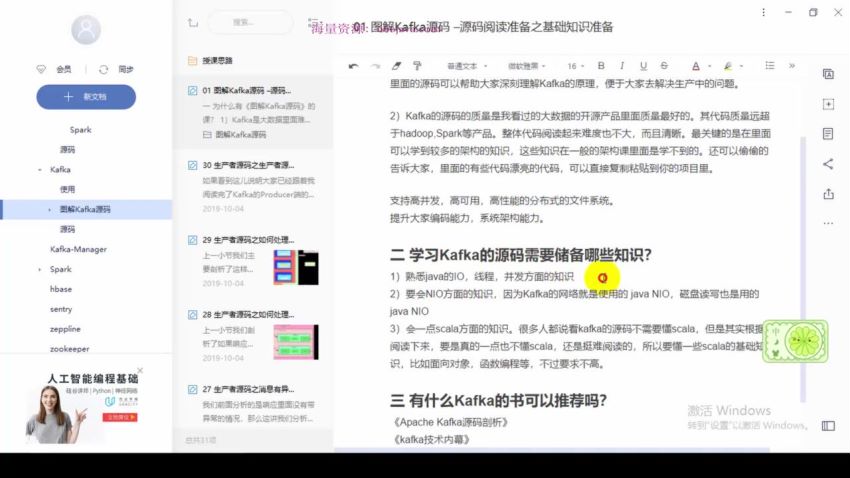Open the font size 16 dropdown
Viewport: 850px width, 478px height.
click(576, 66)
